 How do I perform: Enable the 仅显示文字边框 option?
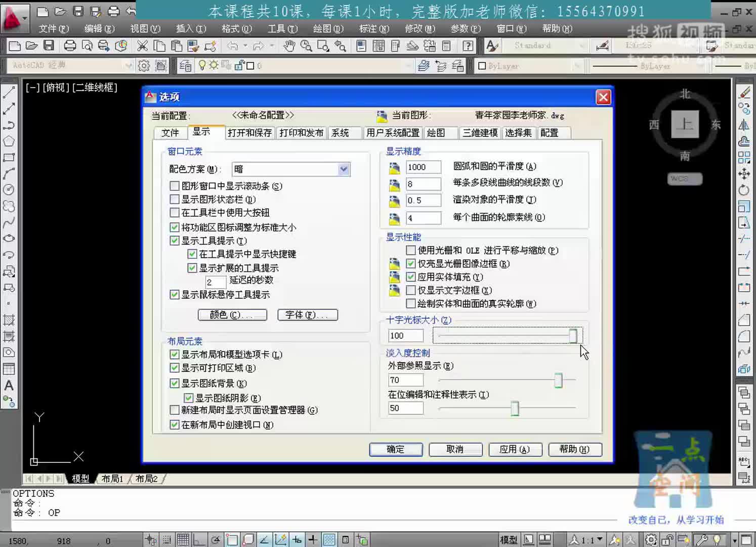click(410, 290)
